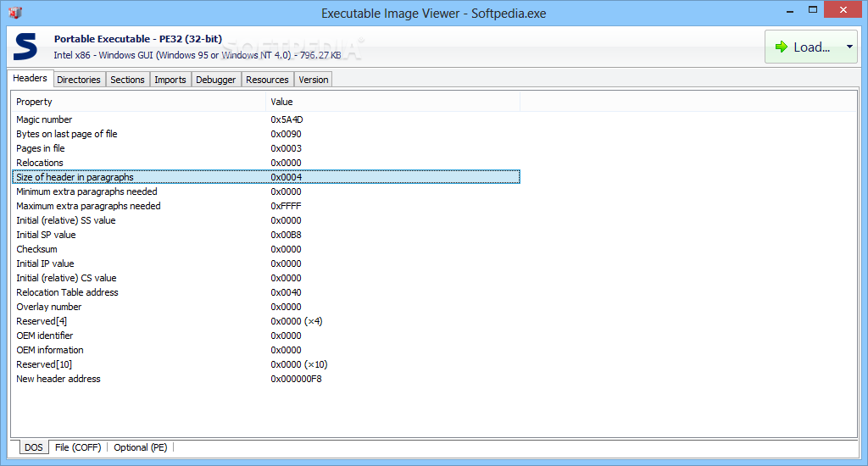868x466 pixels.
Task: Maximize the Executable Image Viewer window
Action: pyautogui.click(x=813, y=10)
